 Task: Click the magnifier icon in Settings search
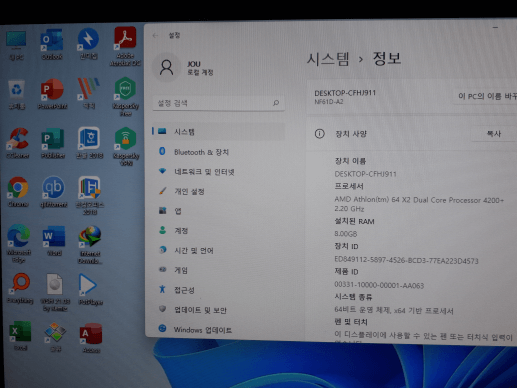276,103
